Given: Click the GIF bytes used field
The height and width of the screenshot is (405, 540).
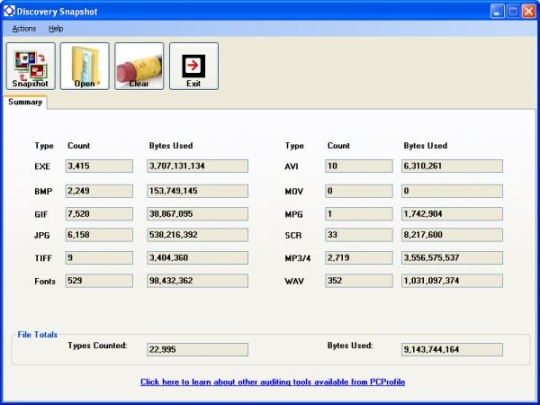Looking at the screenshot, I should point(197,214).
